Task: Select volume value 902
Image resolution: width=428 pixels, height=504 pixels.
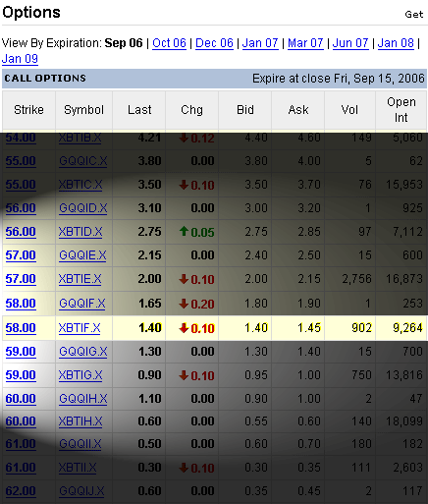Action: click(x=361, y=328)
